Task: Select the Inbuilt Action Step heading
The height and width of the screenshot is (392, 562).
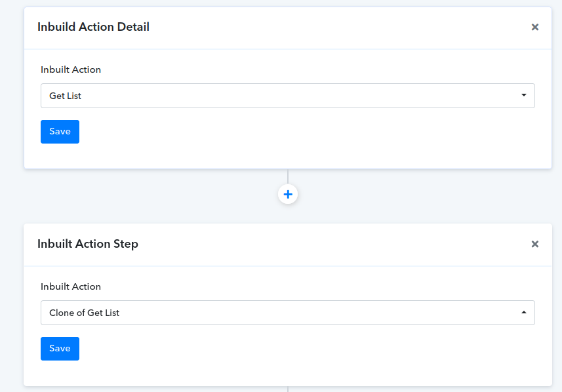Action: click(88, 244)
